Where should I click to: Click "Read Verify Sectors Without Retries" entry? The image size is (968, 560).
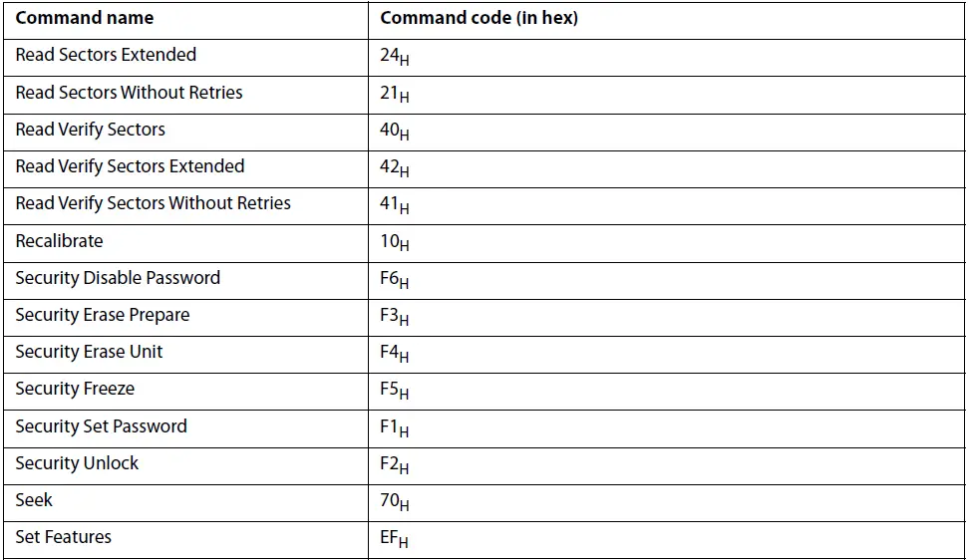pos(153,203)
